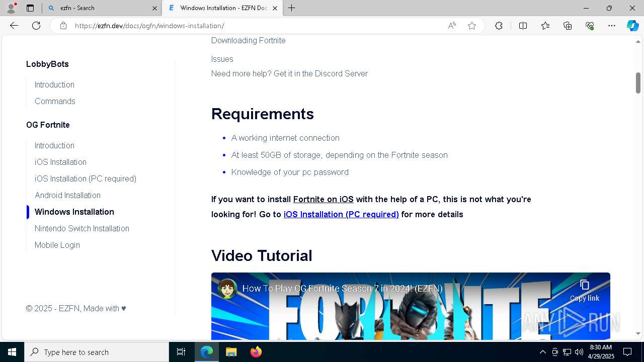Open Android Installation page
The image size is (644, 362).
pos(67,195)
